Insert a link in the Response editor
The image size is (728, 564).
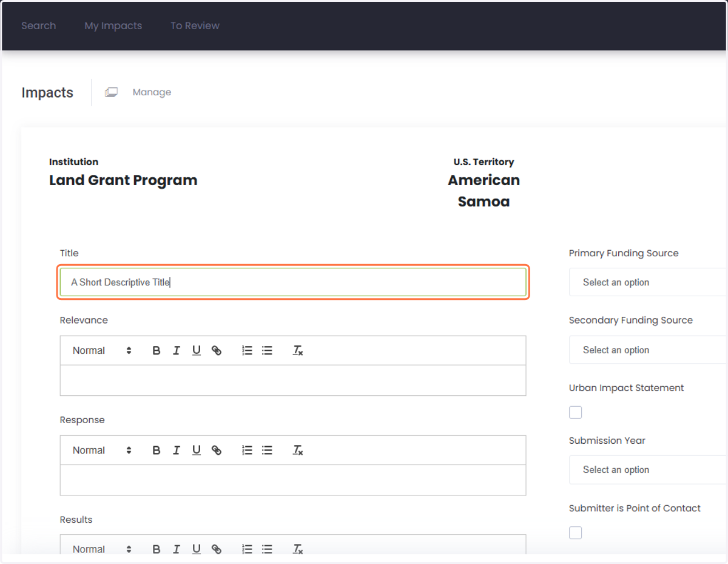(x=217, y=450)
